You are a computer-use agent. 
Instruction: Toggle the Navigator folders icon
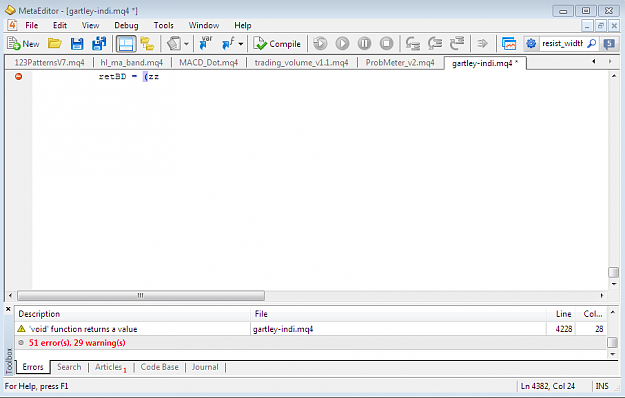coord(147,44)
